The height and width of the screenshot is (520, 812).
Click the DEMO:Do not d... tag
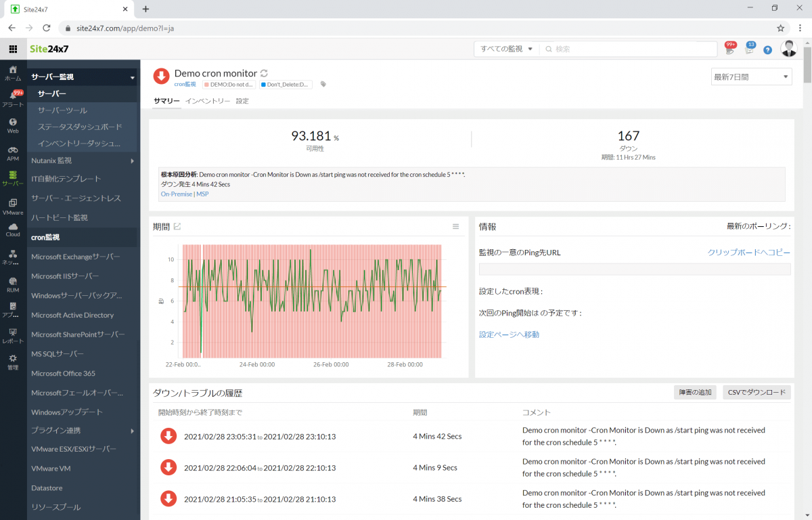(228, 85)
